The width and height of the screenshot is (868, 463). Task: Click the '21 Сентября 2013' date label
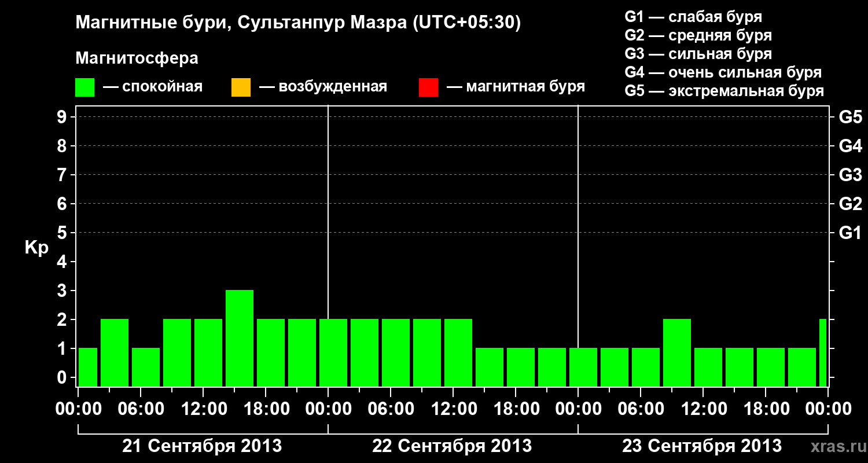(x=202, y=446)
